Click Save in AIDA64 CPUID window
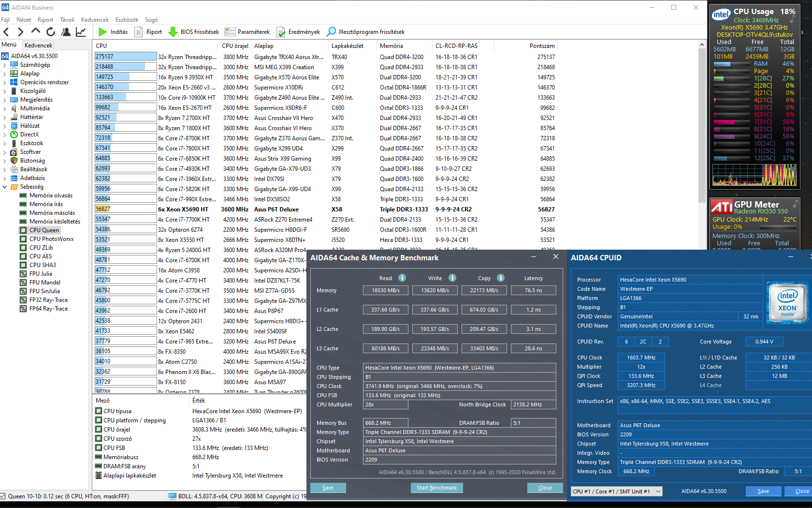This screenshot has height=508, width=812. coord(763,491)
